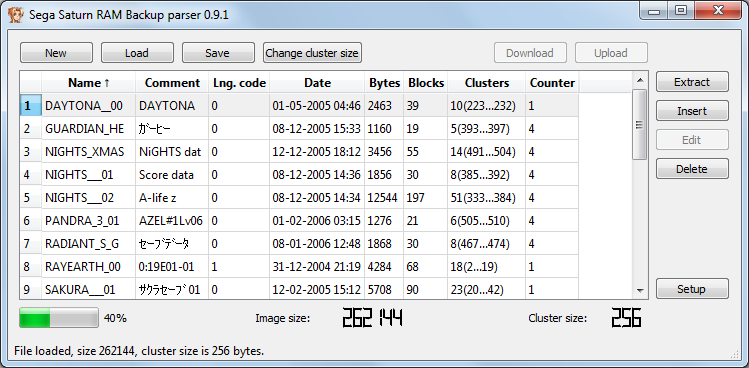749x368 pixels.
Task: Select the NIGHTS___02 name cell
Action: [89, 197]
